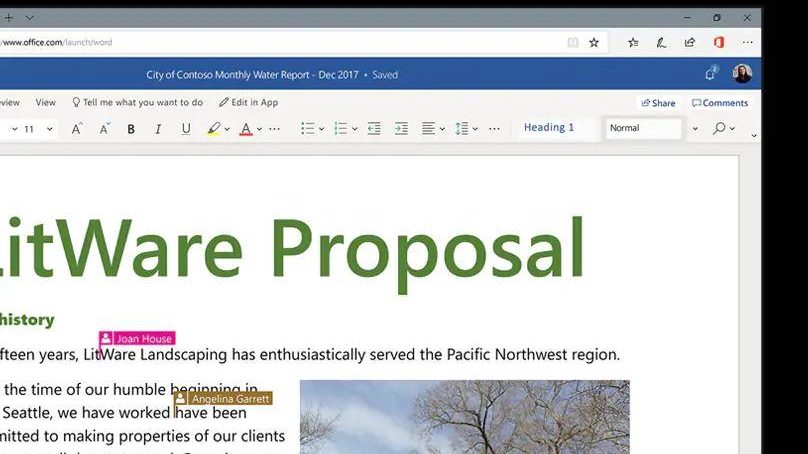Screen dimensions: 808x454
Task: Open paragraph alignment options
Action: pos(428,128)
